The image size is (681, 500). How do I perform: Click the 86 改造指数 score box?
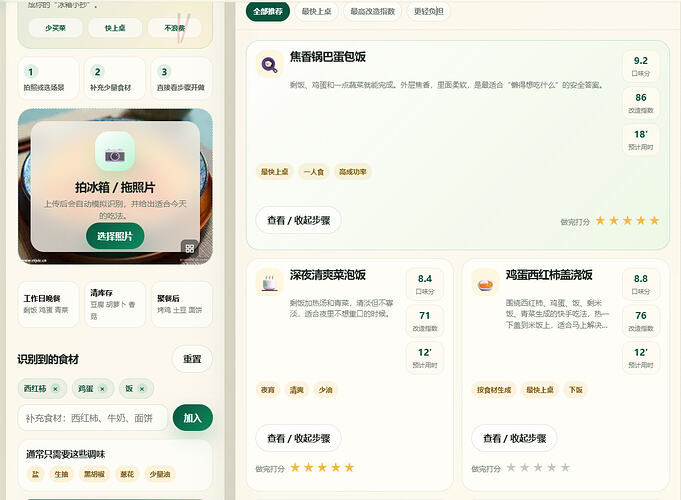click(641, 103)
